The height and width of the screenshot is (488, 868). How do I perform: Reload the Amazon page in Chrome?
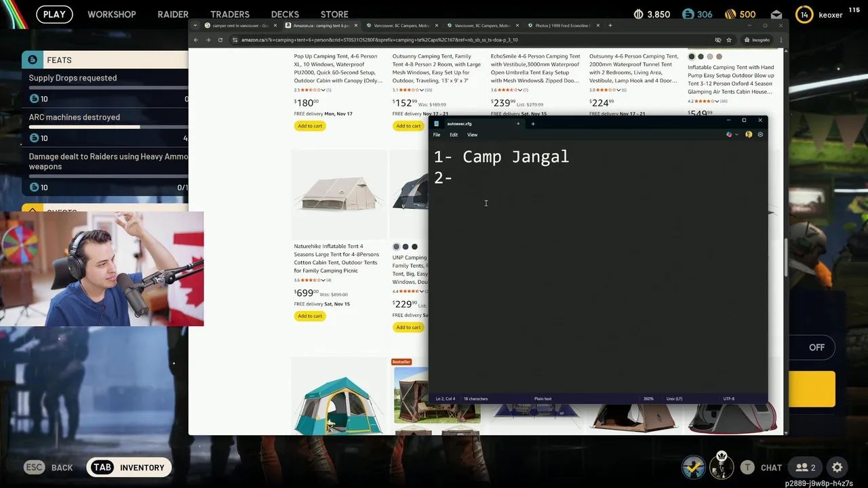pyautogui.click(x=220, y=40)
